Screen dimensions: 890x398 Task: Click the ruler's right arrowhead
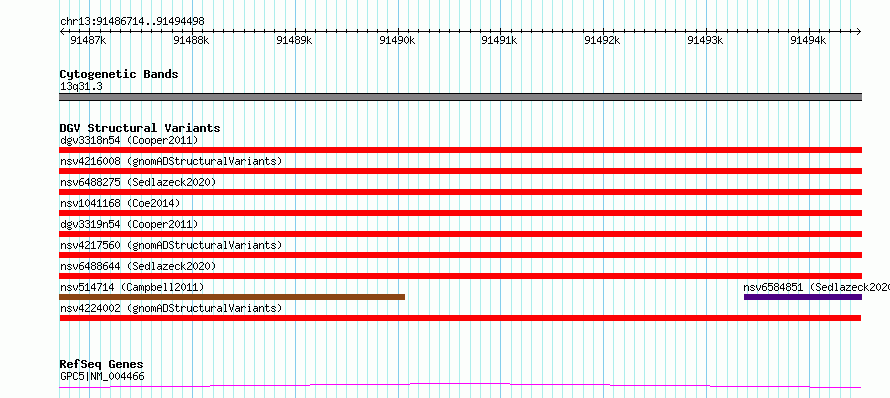point(859,32)
